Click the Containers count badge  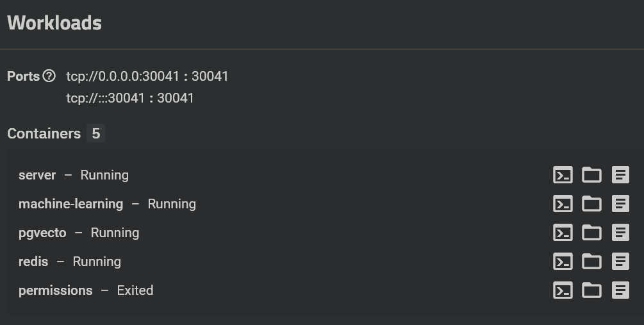pos(96,133)
